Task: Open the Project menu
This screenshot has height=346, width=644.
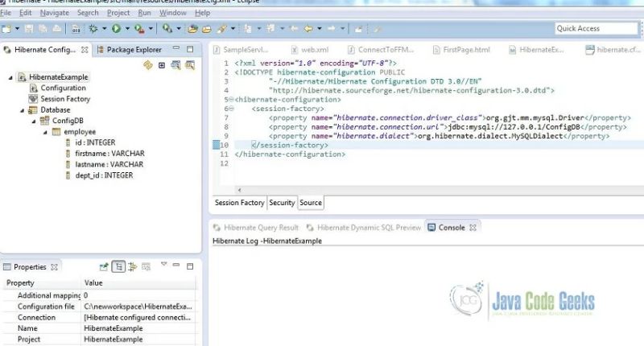Action: click(x=118, y=13)
